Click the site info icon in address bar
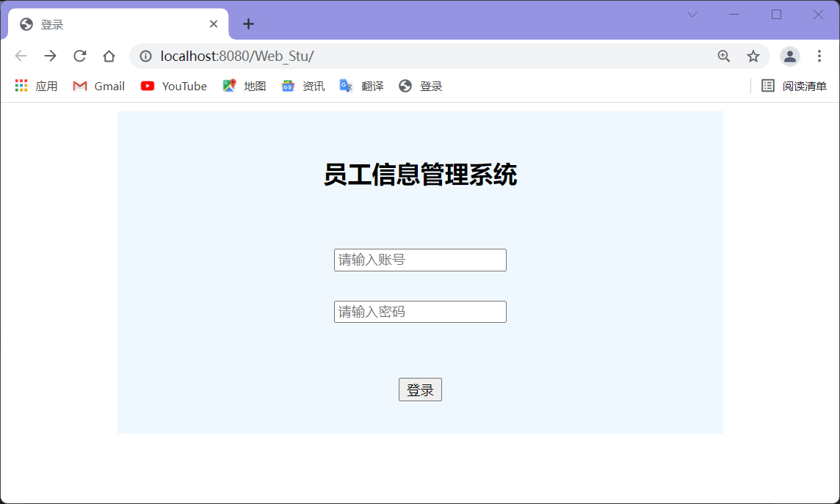 pos(145,56)
